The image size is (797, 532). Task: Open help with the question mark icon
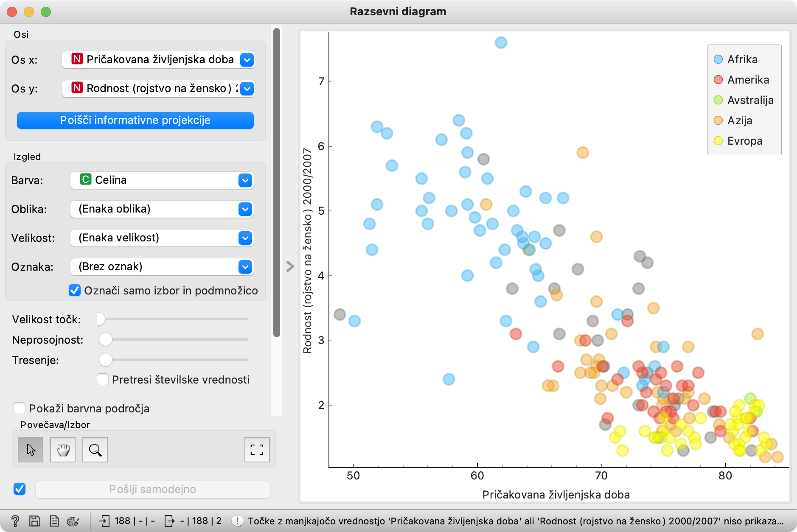click(15, 521)
